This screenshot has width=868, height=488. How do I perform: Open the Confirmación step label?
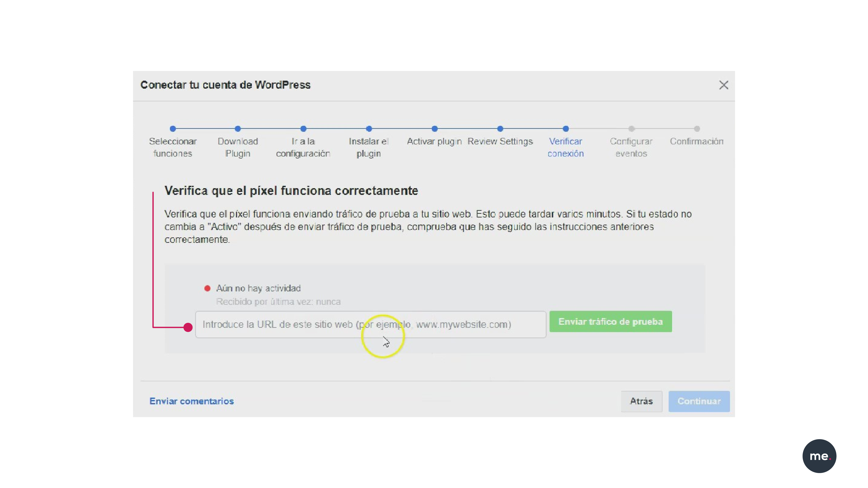click(696, 141)
